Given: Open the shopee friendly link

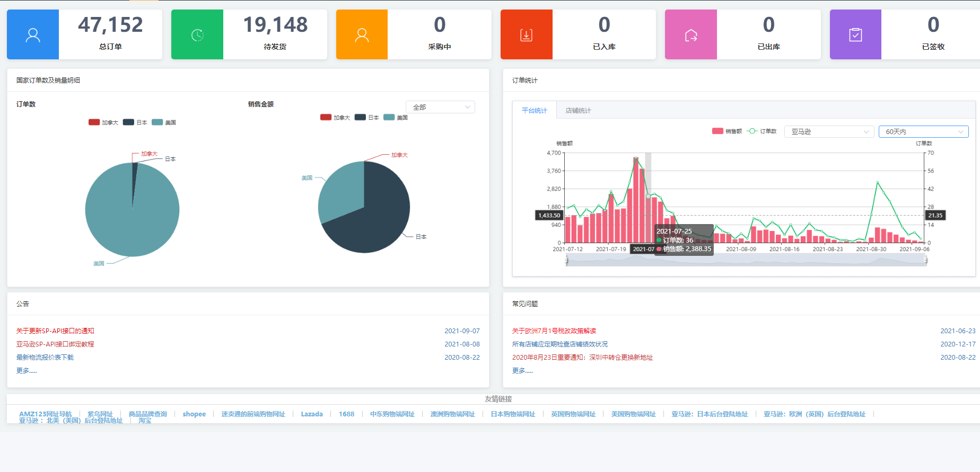Looking at the screenshot, I should click(194, 414).
